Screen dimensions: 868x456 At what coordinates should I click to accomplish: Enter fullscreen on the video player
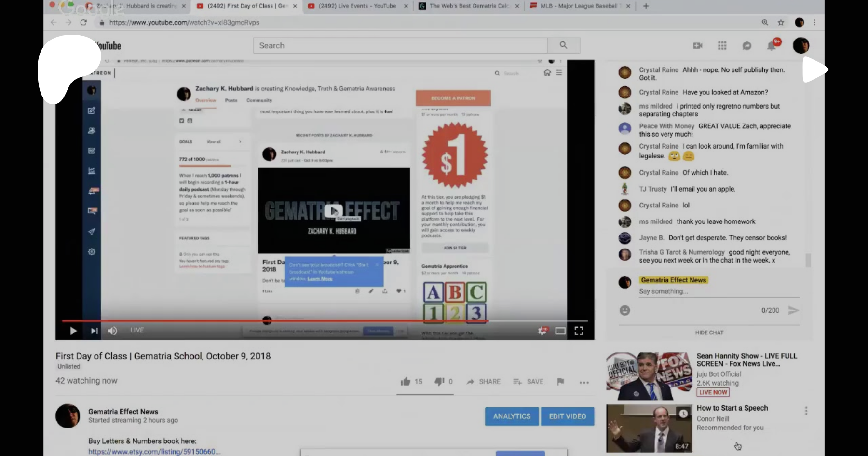pos(579,331)
